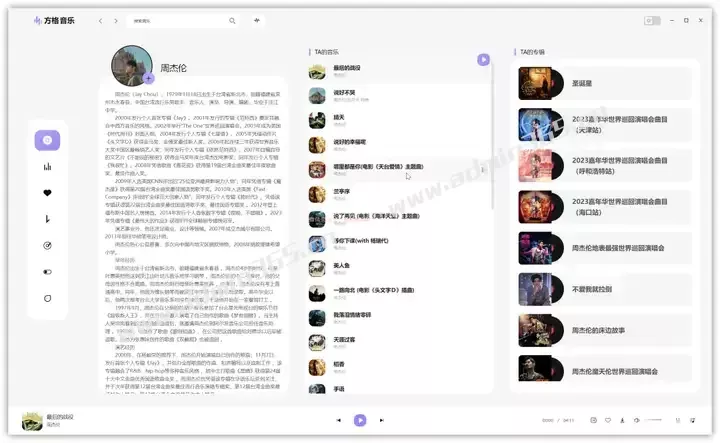Select the song 晴天
720x443 pixels.
[x=399, y=121]
